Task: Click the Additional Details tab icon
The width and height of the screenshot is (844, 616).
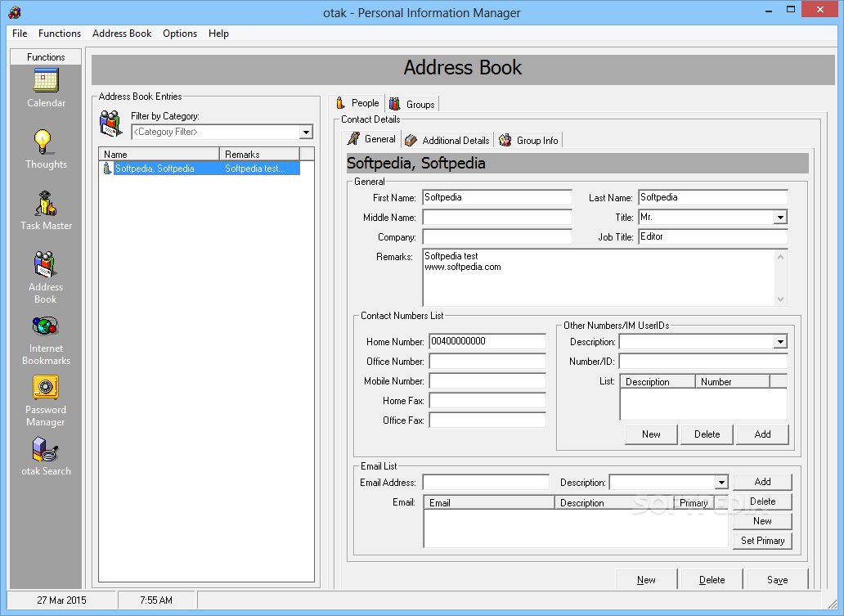Action: click(x=411, y=140)
